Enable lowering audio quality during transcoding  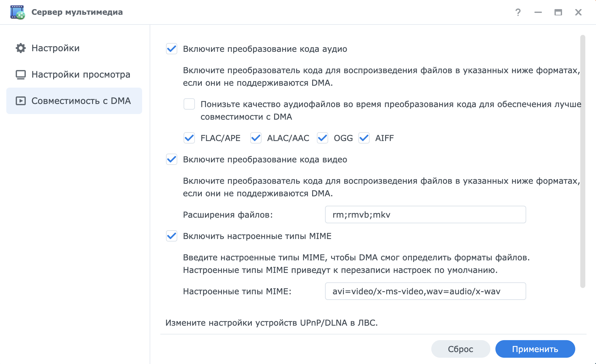(189, 104)
